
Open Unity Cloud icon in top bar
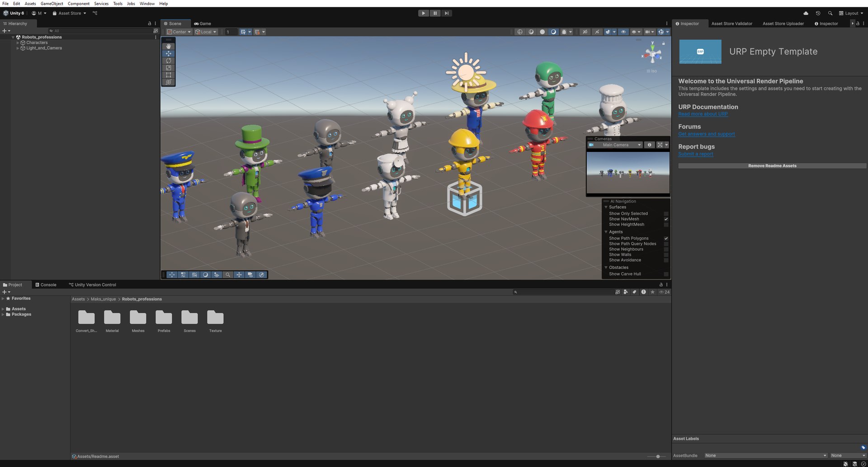(806, 13)
